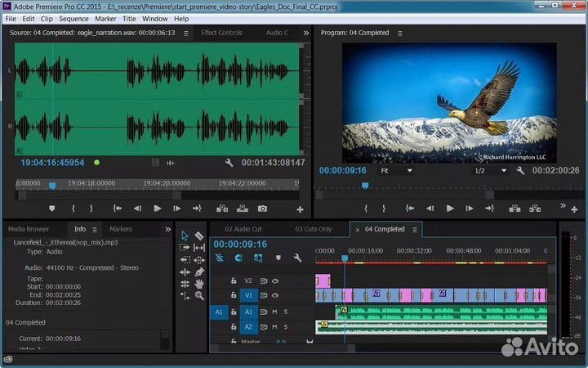The image size is (588, 368).
Task: Step forward one frame in Source monitor
Action: coord(177,209)
